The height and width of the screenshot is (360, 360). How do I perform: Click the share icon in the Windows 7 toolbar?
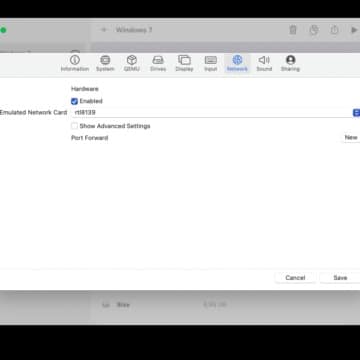point(334,30)
